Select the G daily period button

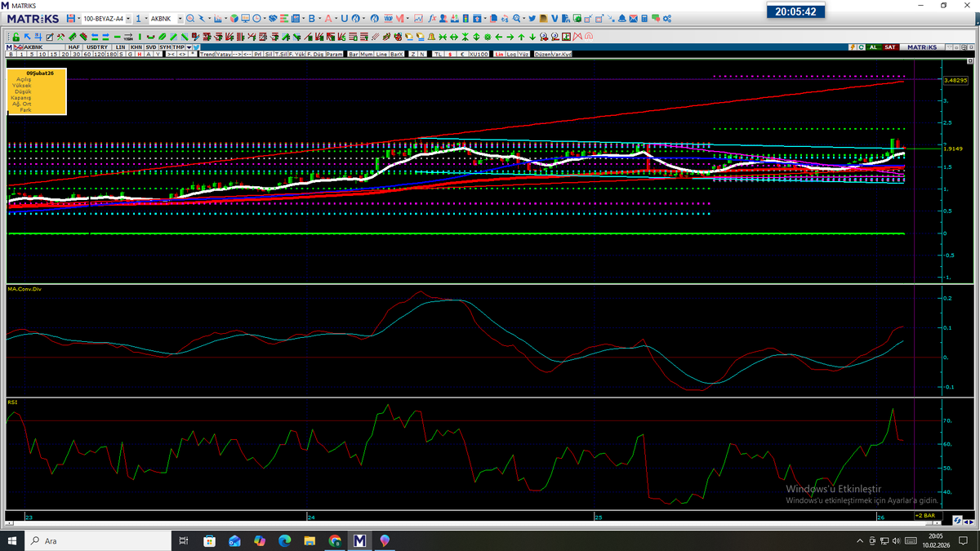pos(130,54)
